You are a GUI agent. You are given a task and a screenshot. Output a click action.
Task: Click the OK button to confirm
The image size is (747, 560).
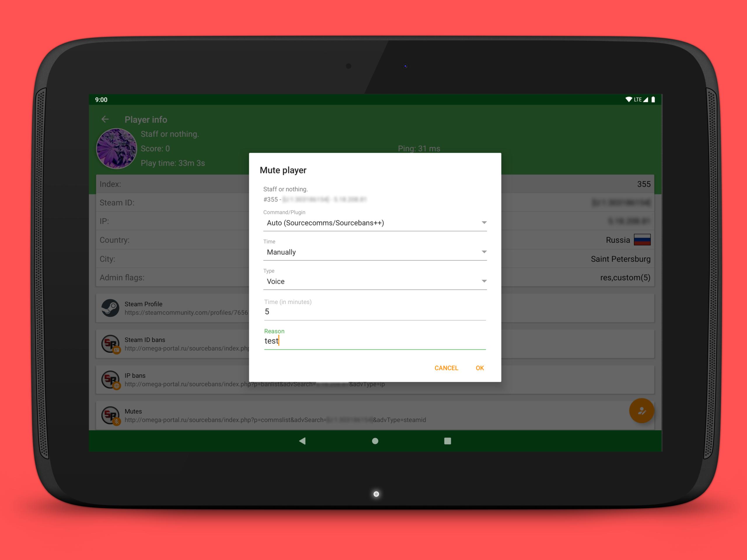pyautogui.click(x=479, y=368)
